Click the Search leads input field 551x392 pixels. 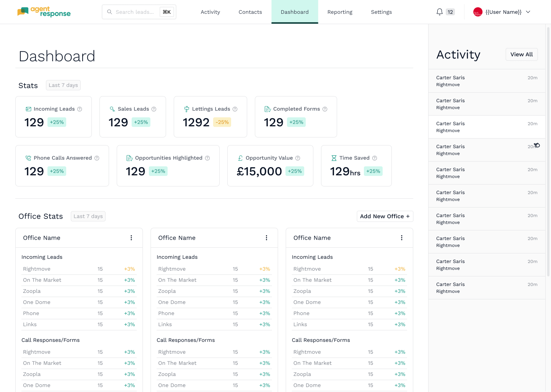tap(139, 12)
